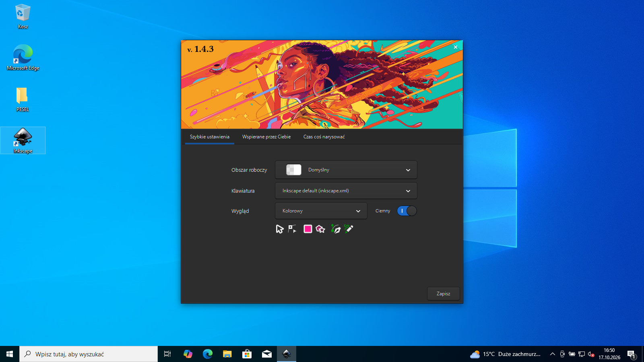Open Task View in the taskbar
This screenshot has height=362, width=644.
167,354
